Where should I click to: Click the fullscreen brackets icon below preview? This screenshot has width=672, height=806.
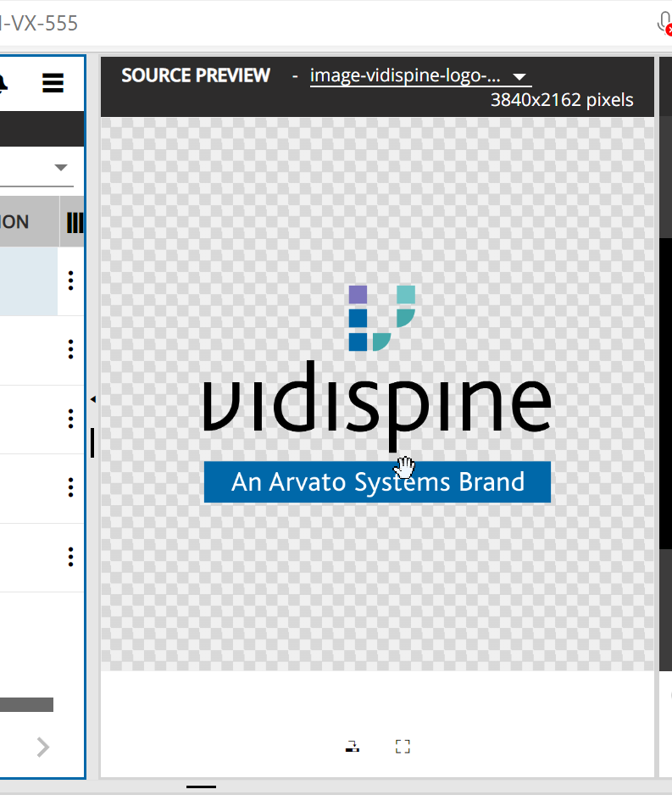coord(403,747)
